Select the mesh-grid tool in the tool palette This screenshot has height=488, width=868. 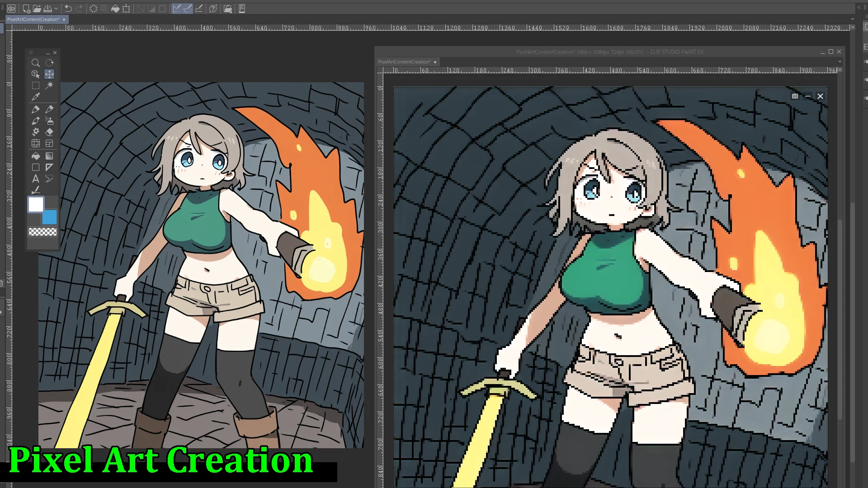click(x=35, y=143)
